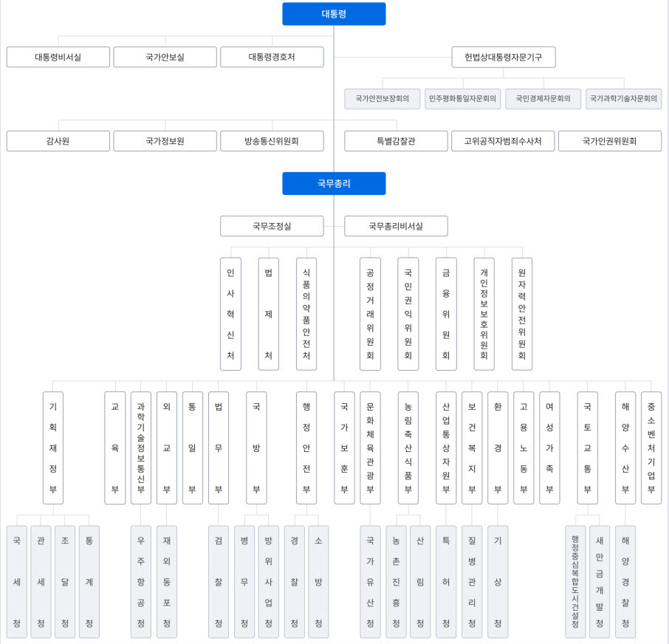This screenshot has width=669, height=644.
Task: Select the 국가유산청 agency box
Action: pyautogui.click(x=371, y=582)
